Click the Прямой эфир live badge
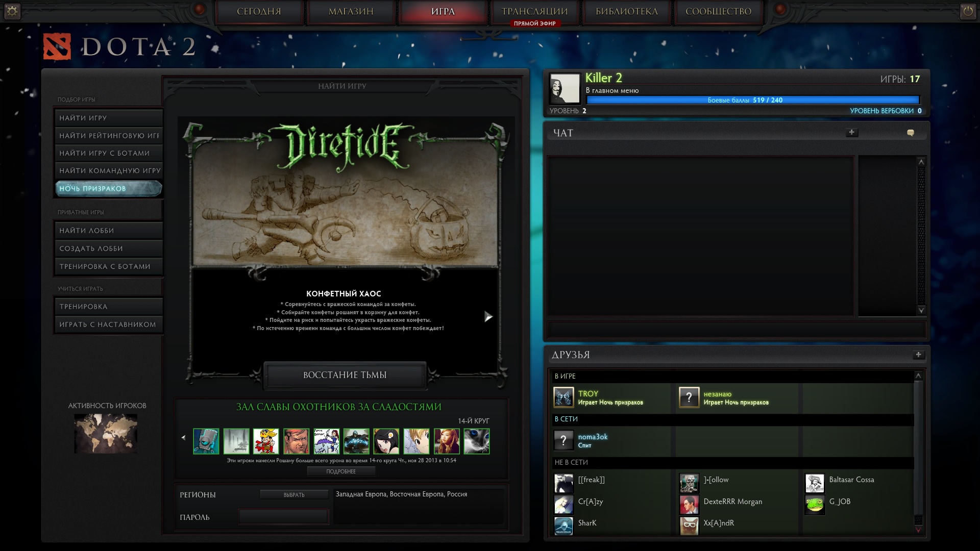Viewport: 980px width, 551px height. [x=534, y=23]
